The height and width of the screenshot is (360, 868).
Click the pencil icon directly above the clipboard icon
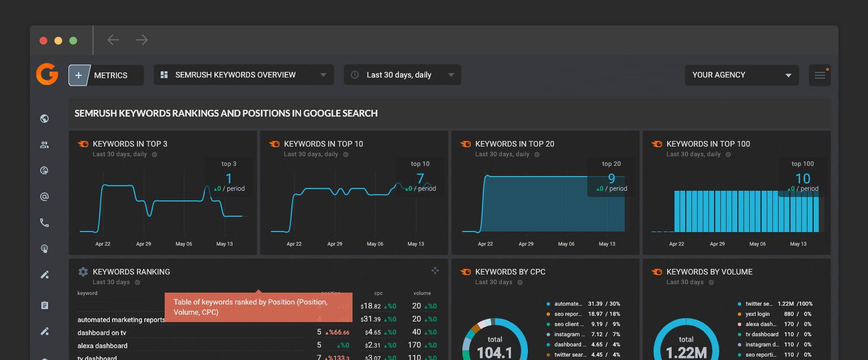(x=45, y=275)
